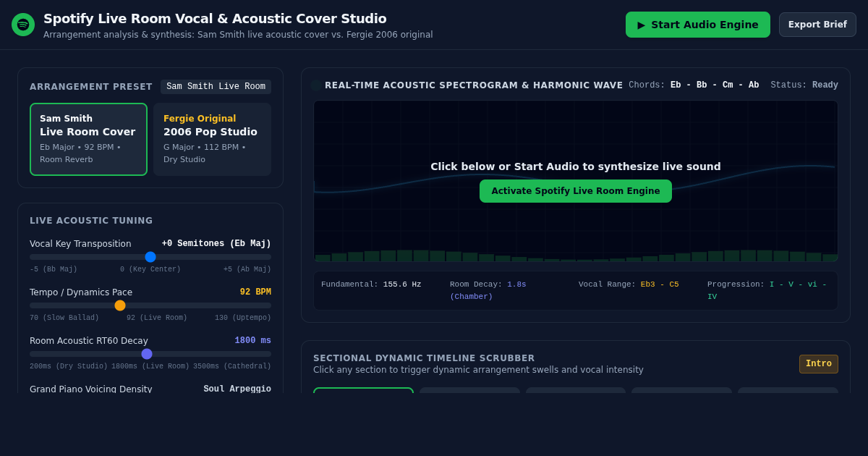Click the -5 (Bb Maj) slider label
The height and width of the screenshot is (456, 868).
tap(54, 270)
